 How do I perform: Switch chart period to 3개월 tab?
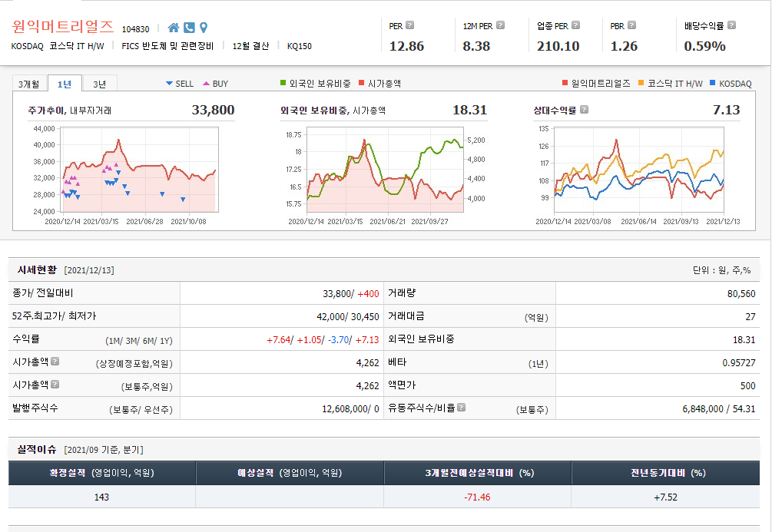29,84
